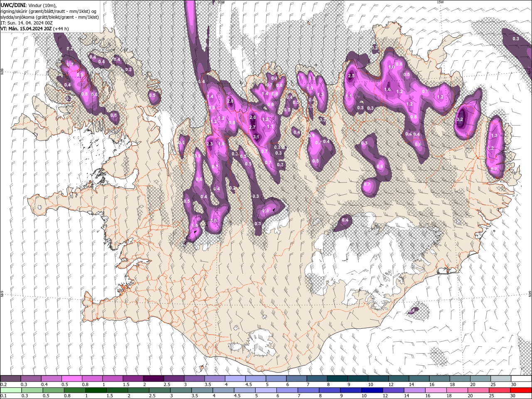Viewport: 532px width, 399px height.
Task: Click the 3.1 snowfall value on the map
Action: tap(256, 137)
